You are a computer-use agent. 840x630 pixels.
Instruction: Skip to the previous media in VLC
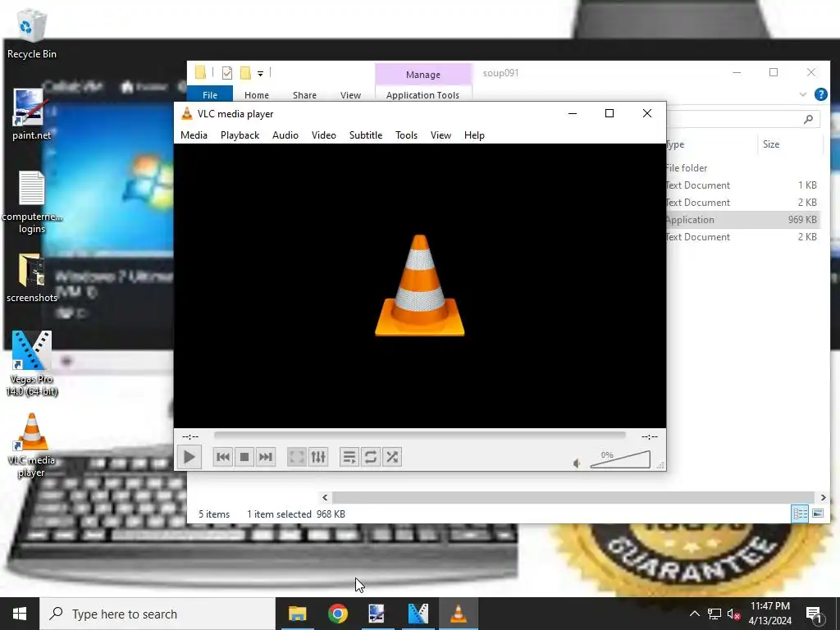(223, 457)
